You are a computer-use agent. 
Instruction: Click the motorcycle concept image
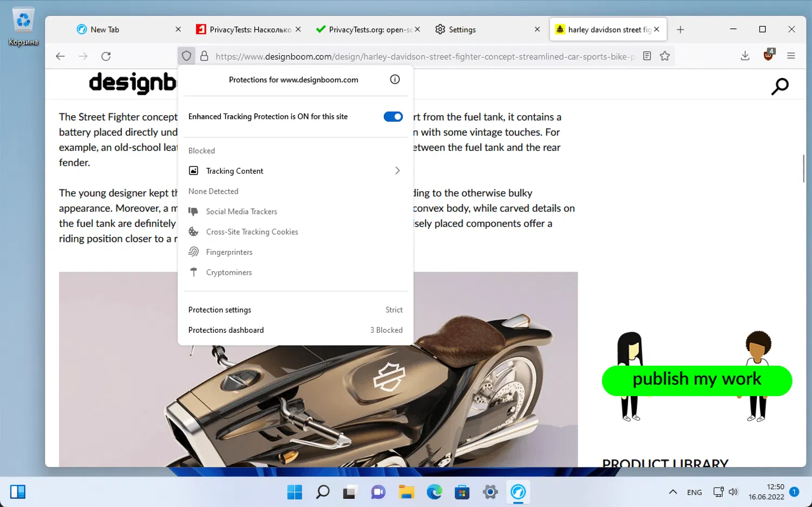pyautogui.click(x=318, y=370)
